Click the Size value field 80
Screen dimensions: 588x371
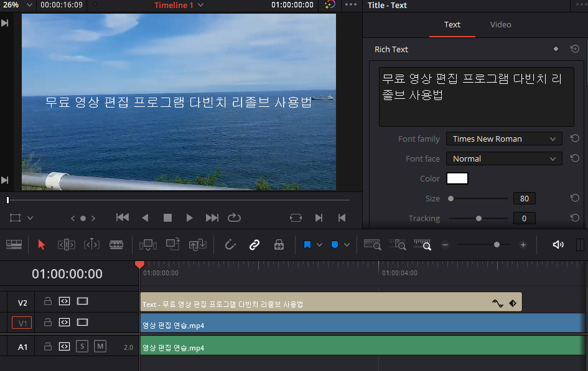pos(525,199)
